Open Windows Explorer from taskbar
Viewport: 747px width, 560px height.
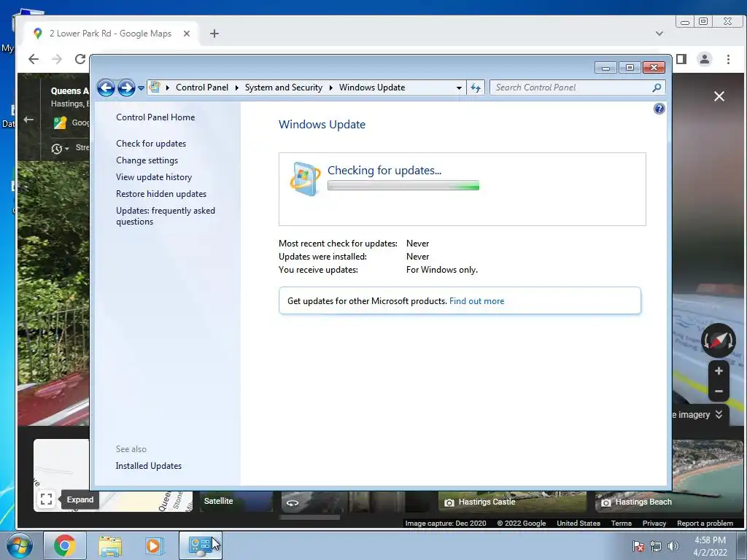(110, 545)
